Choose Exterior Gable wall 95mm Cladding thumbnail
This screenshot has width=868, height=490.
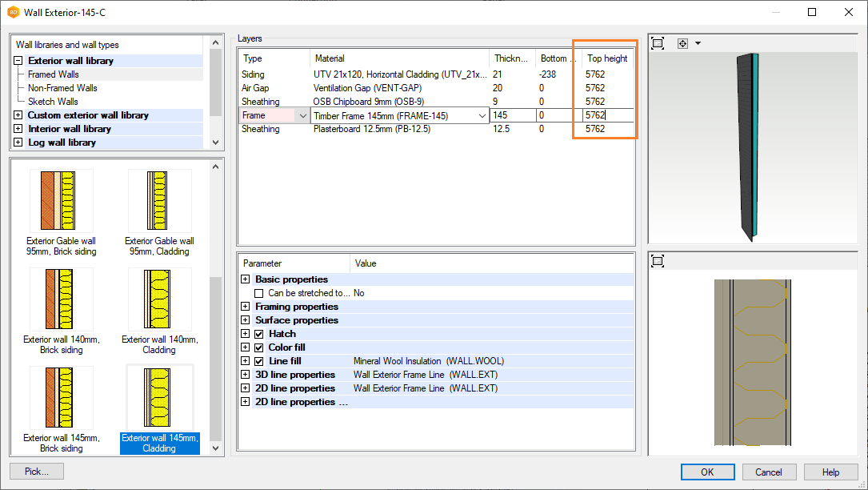(159, 201)
